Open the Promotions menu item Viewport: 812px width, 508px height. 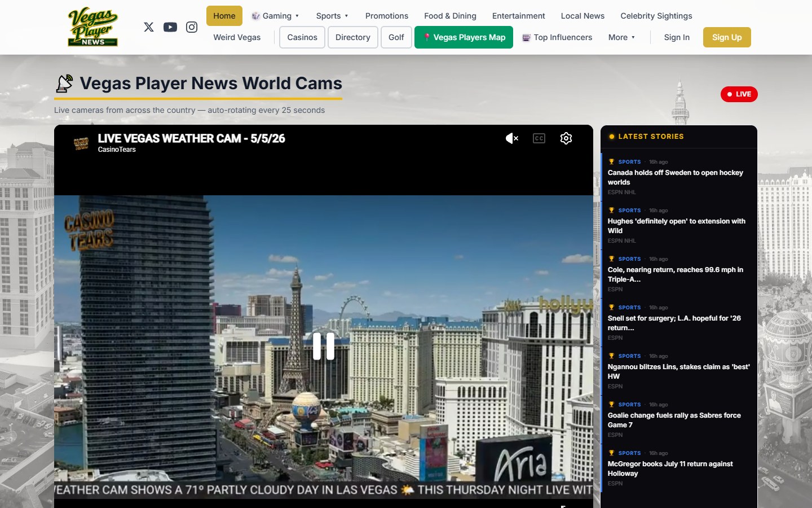[x=387, y=16]
